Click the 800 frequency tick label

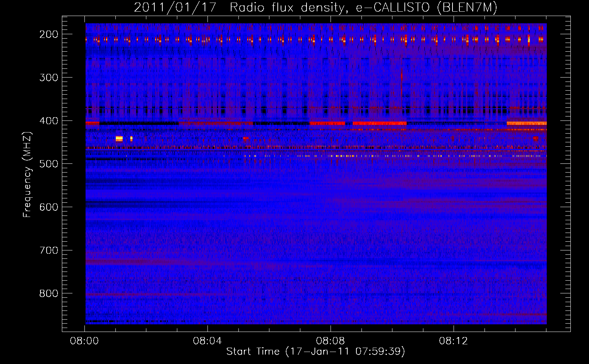click(x=48, y=293)
